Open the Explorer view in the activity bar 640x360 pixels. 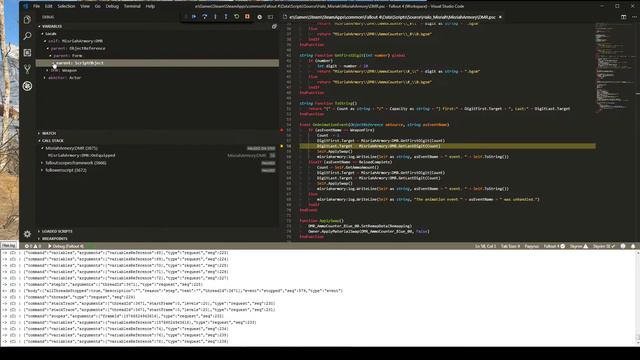point(27,20)
